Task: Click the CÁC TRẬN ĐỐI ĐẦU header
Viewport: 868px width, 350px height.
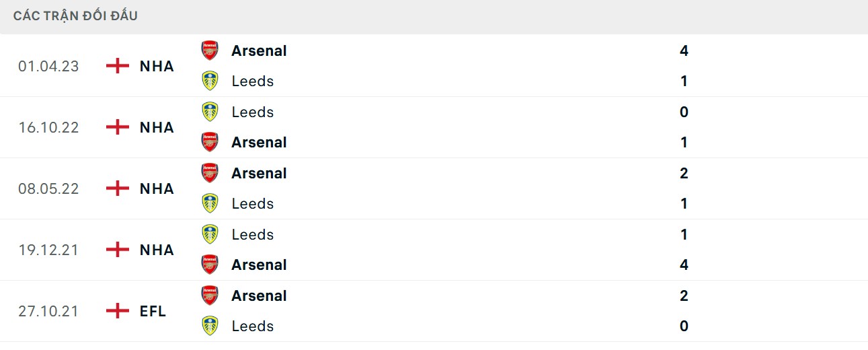Action: (75, 15)
